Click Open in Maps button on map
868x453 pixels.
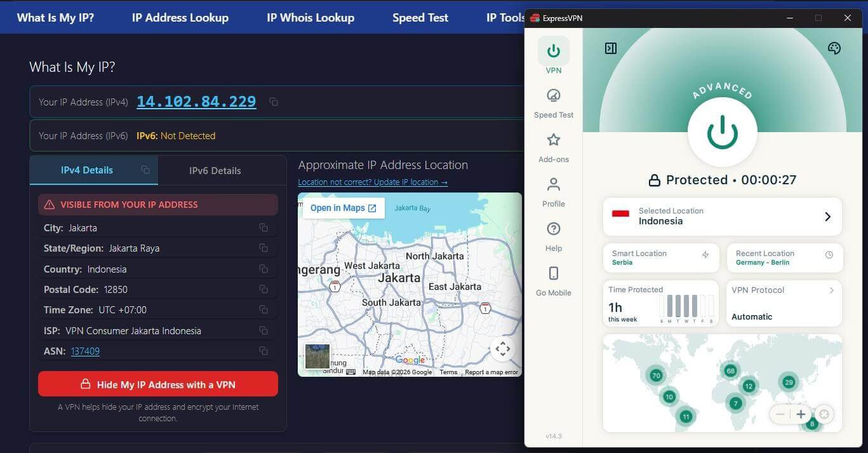click(344, 208)
